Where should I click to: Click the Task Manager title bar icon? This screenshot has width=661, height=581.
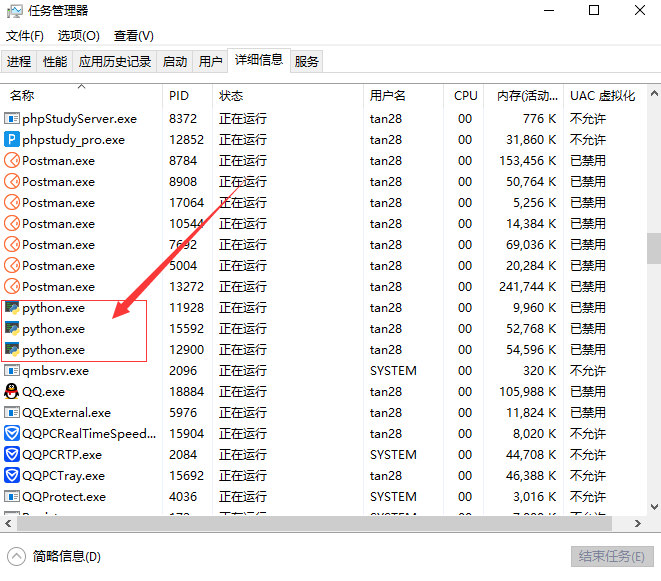coord(14,11)
